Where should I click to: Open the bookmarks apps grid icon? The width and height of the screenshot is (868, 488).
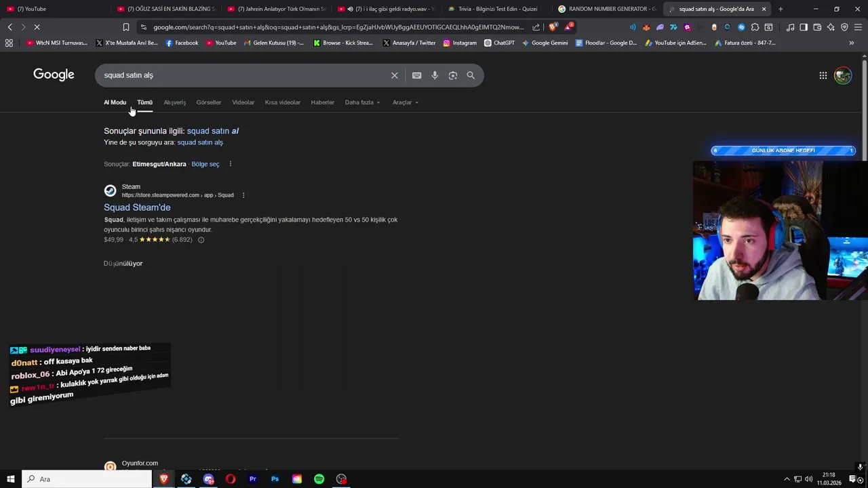click(x=9, y=43)
